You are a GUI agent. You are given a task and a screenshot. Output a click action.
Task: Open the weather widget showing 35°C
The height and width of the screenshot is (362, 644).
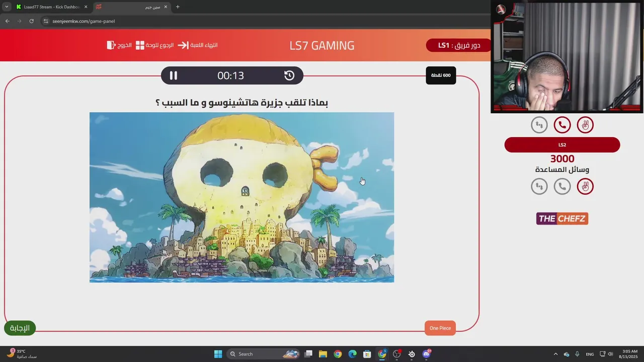23,354
